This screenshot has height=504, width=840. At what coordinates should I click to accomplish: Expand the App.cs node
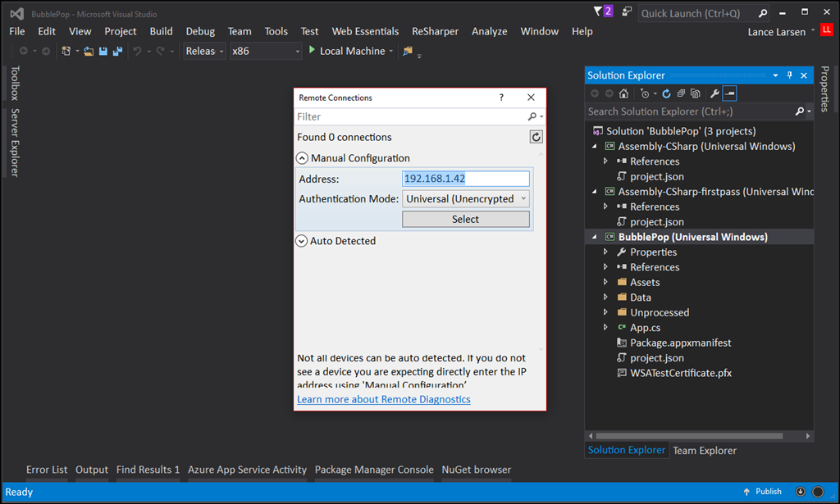click(605, 327)
